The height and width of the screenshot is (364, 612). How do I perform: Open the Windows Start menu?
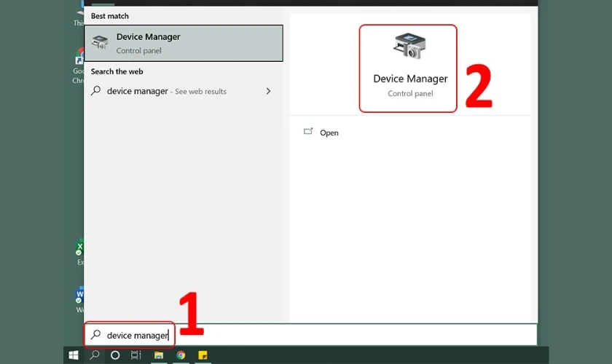tap(74, 355)
